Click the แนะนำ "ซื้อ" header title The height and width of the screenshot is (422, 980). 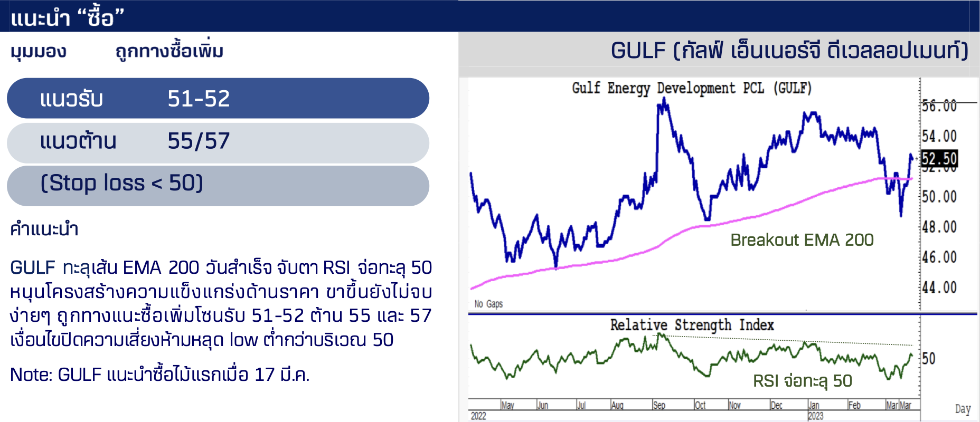(67, 17)
